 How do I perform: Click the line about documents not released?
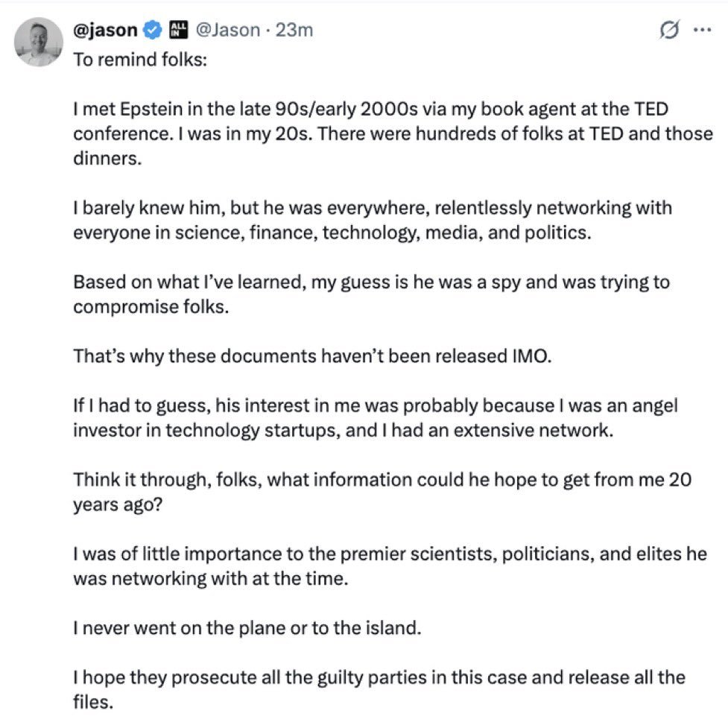tap(313, 355)
